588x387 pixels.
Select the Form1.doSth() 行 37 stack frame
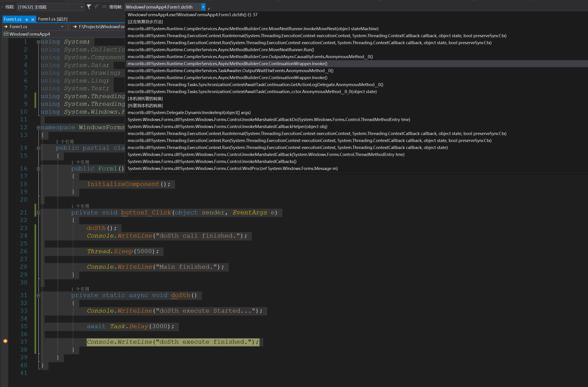click(193, 15)
